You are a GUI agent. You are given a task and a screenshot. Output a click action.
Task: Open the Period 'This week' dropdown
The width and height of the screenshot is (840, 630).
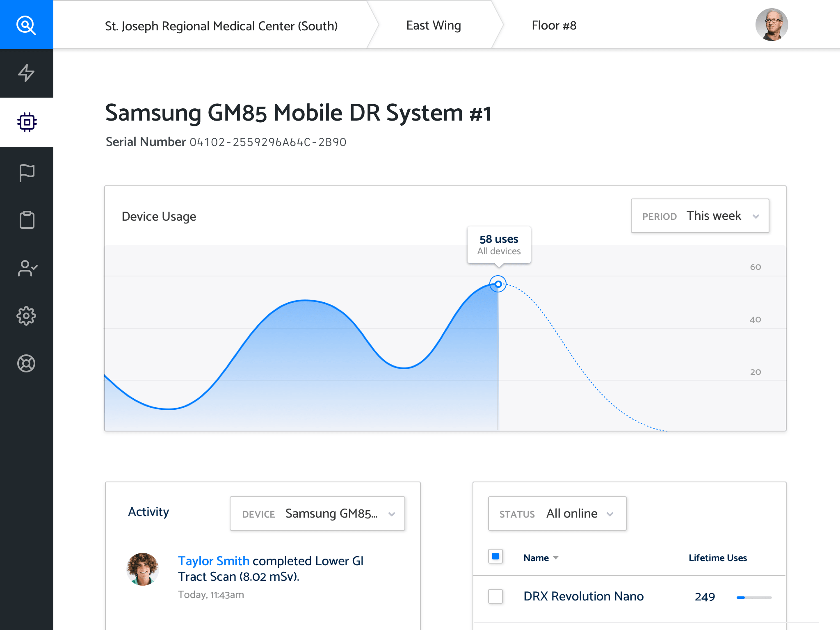(x=700, y=216)
